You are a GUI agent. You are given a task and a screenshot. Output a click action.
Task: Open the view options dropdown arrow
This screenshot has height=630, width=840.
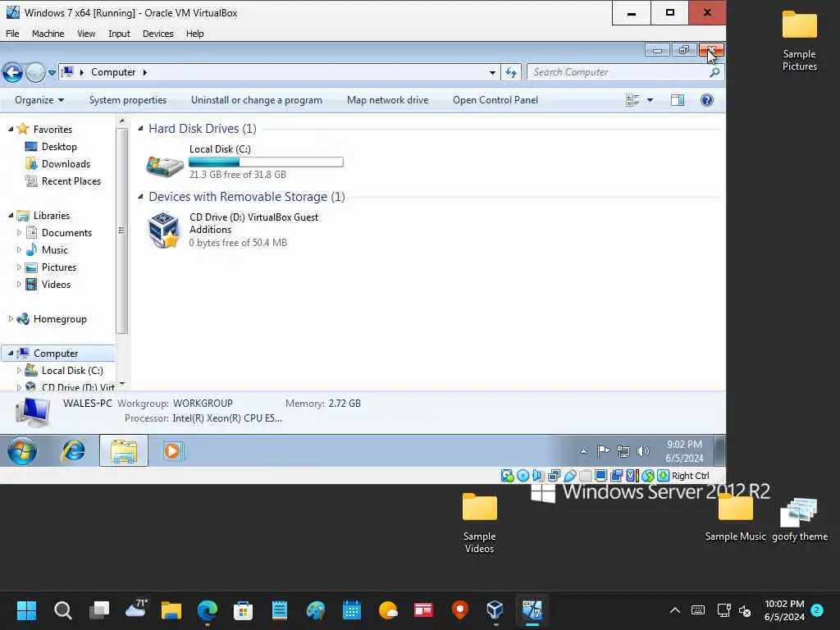(x=650, y=100)
